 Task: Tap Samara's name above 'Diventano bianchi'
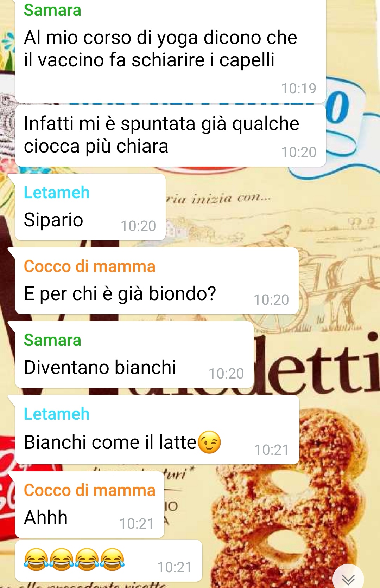coord(52,340)
